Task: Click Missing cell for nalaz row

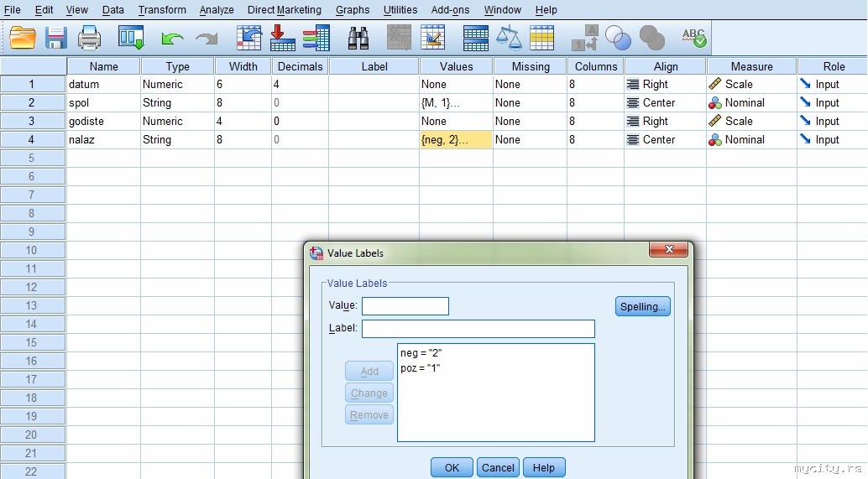Action: (x=530, y=139)
